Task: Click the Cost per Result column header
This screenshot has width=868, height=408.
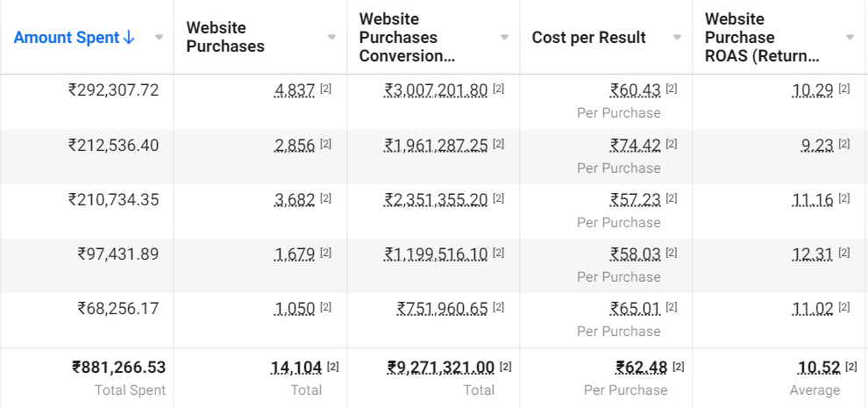Action: [x=589, y=38]
